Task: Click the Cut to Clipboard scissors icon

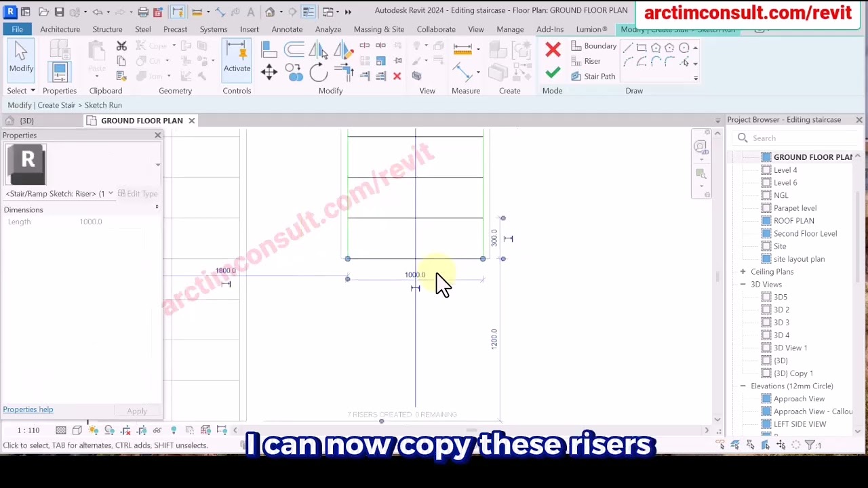Action: pyautogui.click(x=121, y=46)
